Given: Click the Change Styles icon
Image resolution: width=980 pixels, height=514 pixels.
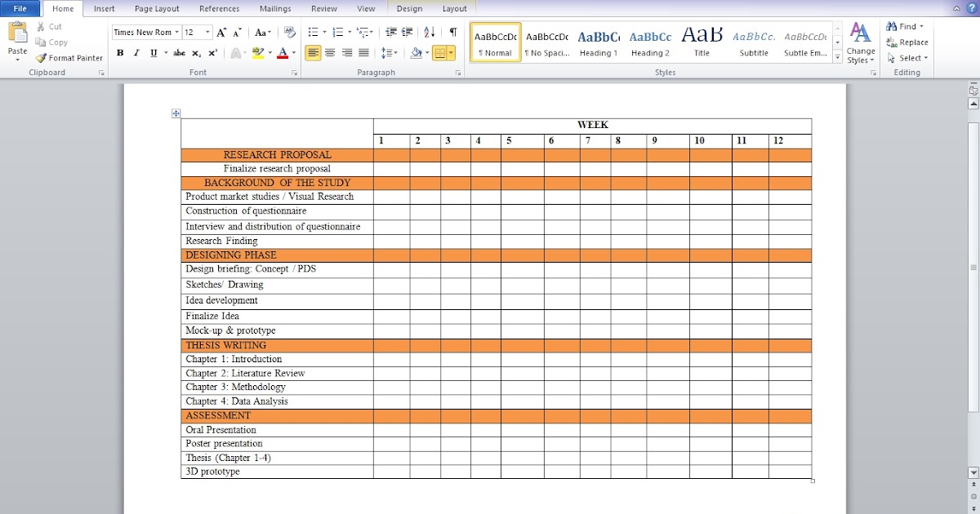Looking at the screenshot, I should click(x=860, y=33).
